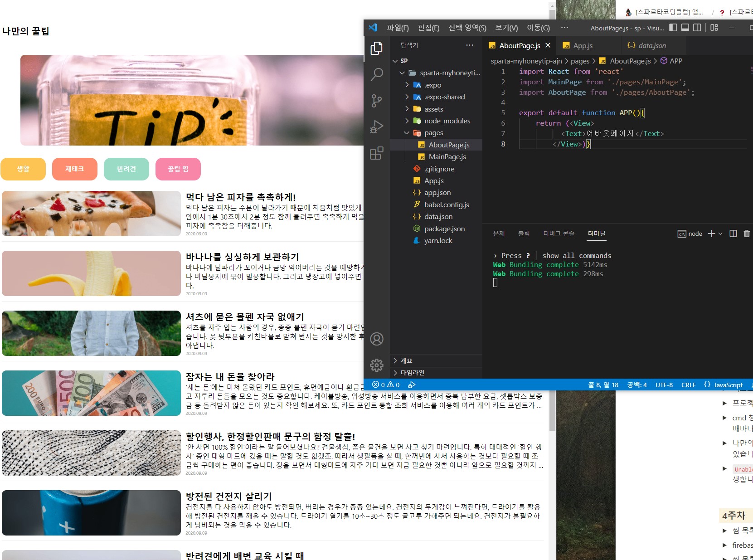Switch to the 문제 panel tab
Screen dimensions: 753x560
pos(499,234)
